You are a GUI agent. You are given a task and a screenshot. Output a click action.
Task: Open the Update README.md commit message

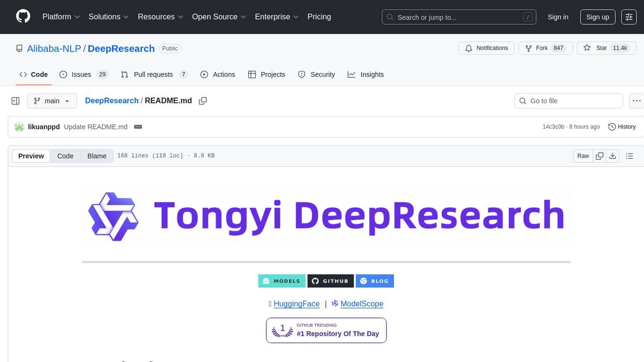(96, 127)
